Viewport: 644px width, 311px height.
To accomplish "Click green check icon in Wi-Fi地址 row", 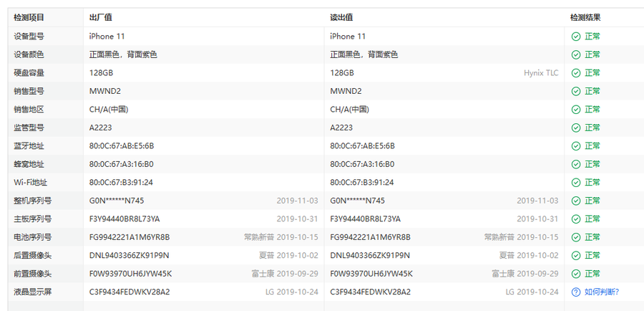I will click(x=576, y=182).
